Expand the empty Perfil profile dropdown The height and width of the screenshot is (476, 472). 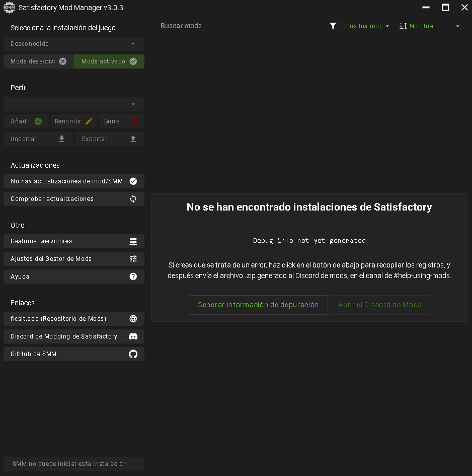pyautogui.click(x=73, y=104)
